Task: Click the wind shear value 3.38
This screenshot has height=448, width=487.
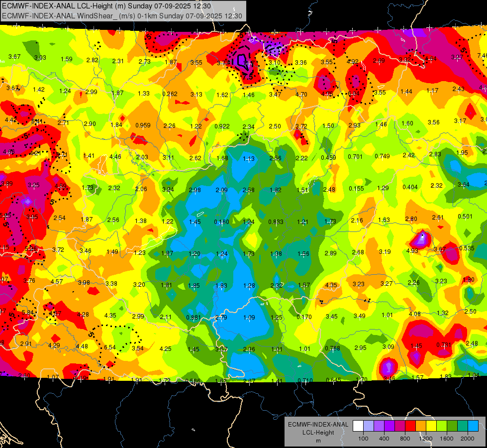Action: 111,284
